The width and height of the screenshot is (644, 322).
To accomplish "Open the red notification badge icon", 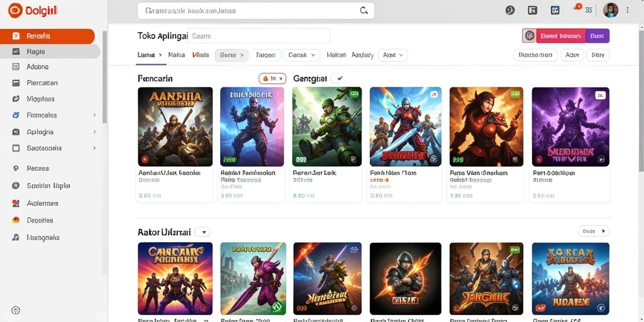I will click(x=579, y=6).
